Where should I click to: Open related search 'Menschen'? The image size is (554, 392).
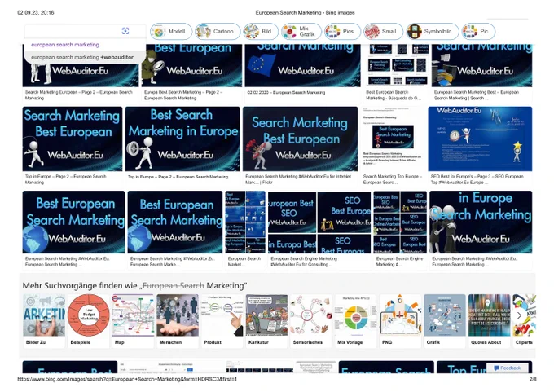178,321
